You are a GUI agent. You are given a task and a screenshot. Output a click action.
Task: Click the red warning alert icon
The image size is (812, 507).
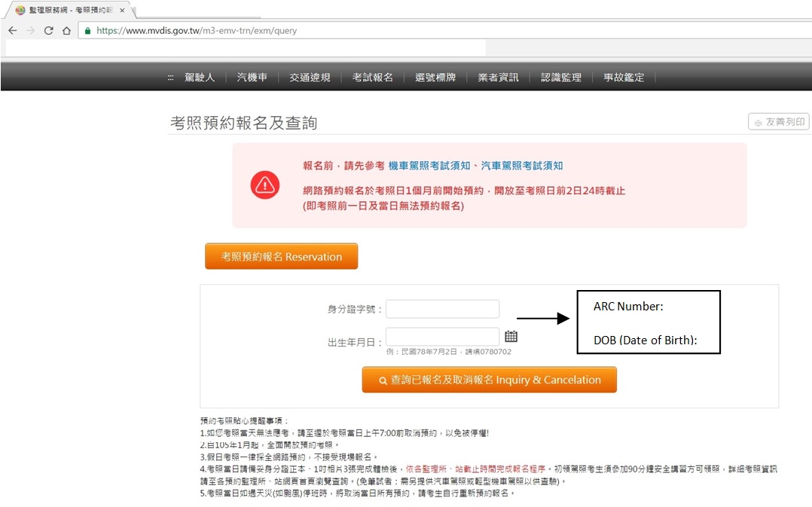click(264, 185)
